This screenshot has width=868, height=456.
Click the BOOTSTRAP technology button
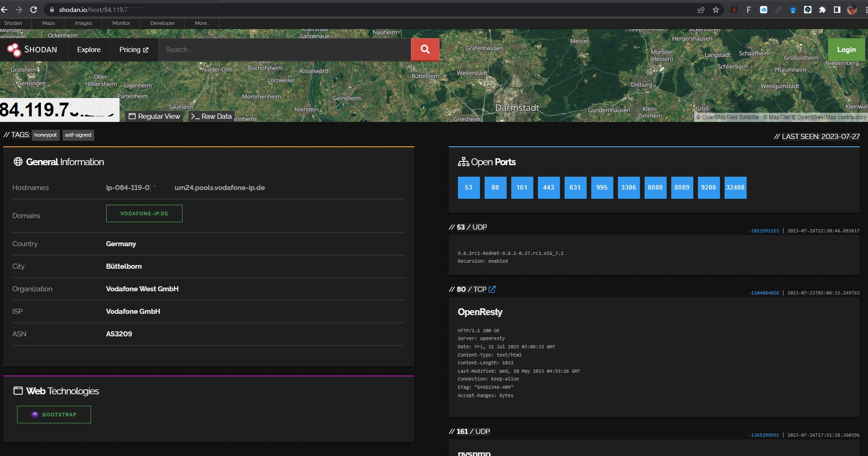54,415
